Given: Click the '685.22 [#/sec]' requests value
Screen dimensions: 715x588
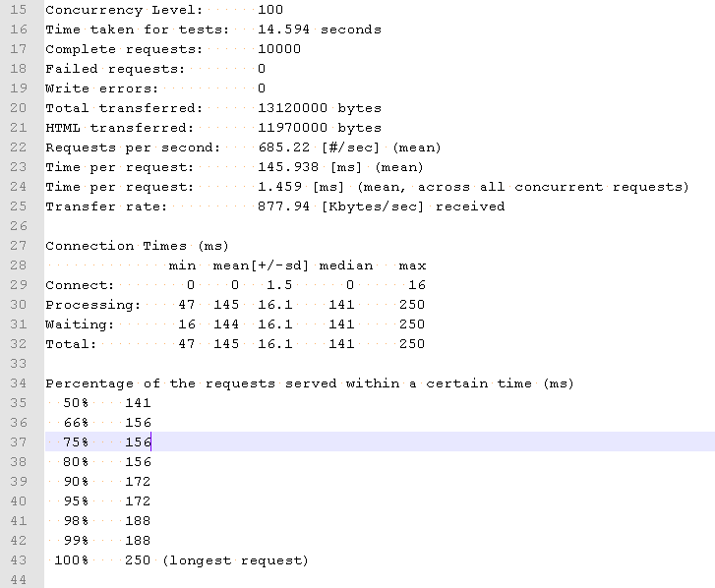Looking at the screenshot, I should 319,147.
